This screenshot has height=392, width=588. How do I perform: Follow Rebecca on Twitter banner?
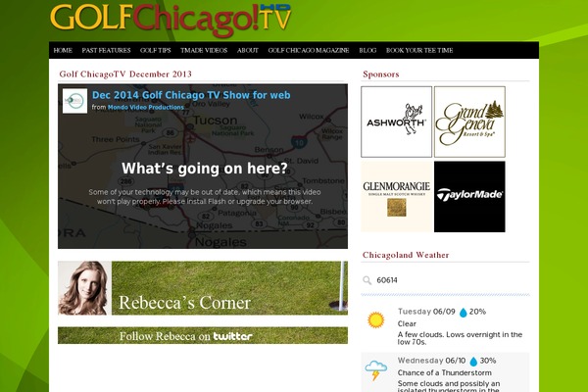pos(203,335)
